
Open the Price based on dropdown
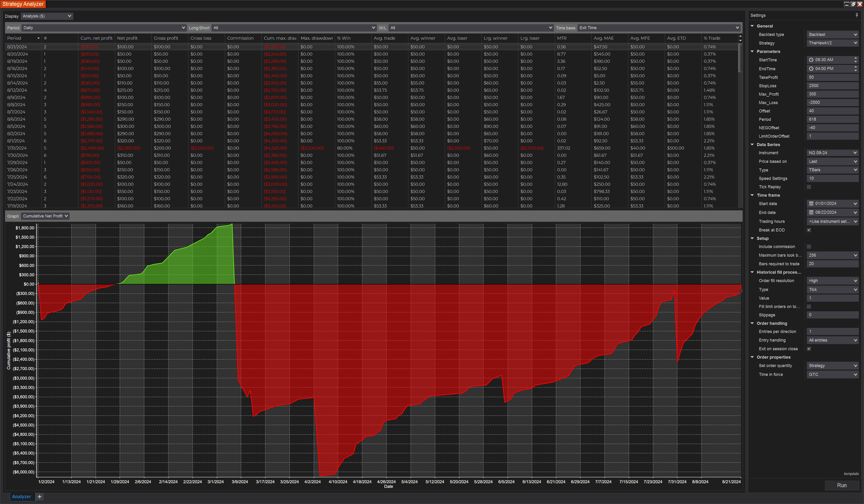pos(833,161)
